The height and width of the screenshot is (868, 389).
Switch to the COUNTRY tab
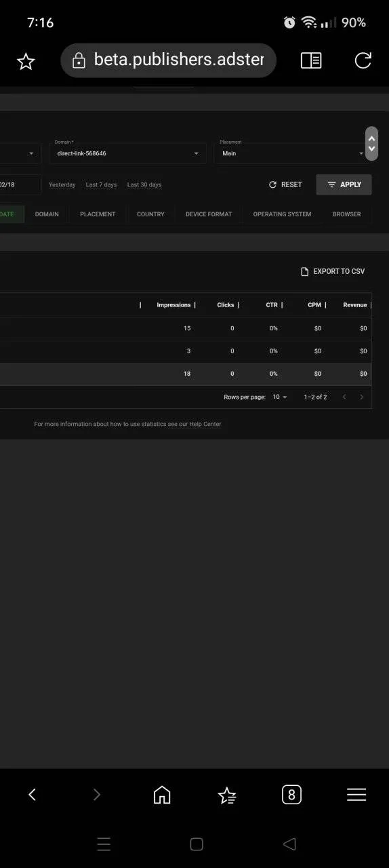[150, 214]
